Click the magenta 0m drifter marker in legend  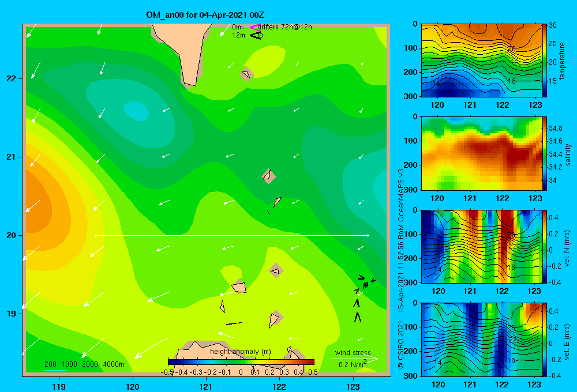[x=254, y=27]
